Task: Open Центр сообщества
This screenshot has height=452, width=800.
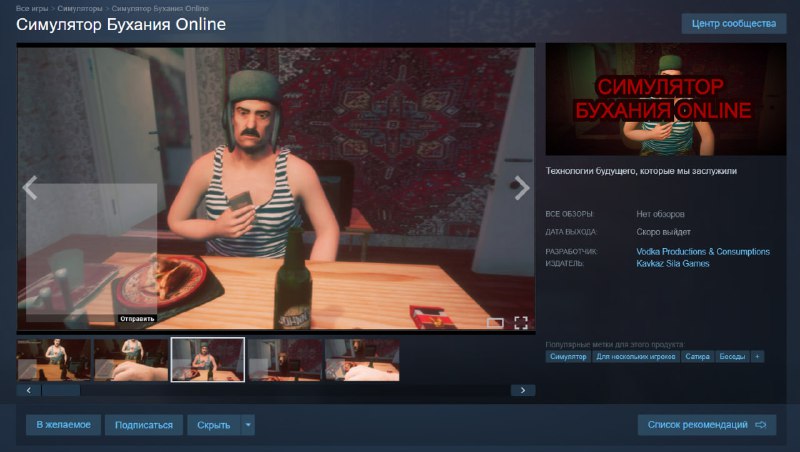Action: [734, 23]
